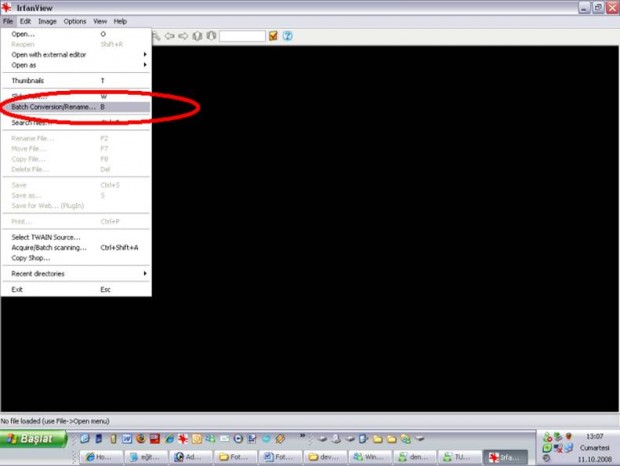The width and height of the screenshot is (620, 466).
Task: Open the Options menu
Action: [x=75, y=21]
